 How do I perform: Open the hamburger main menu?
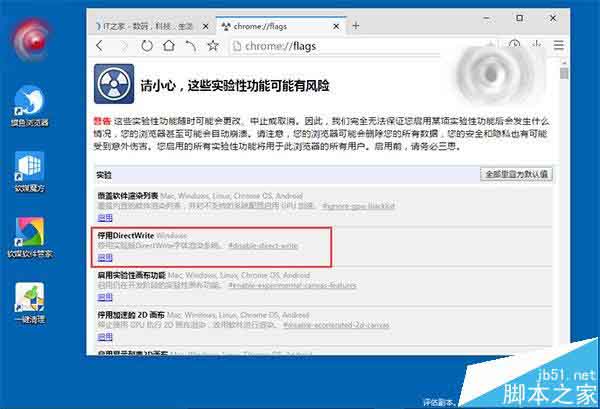click(x=558, y=46)
